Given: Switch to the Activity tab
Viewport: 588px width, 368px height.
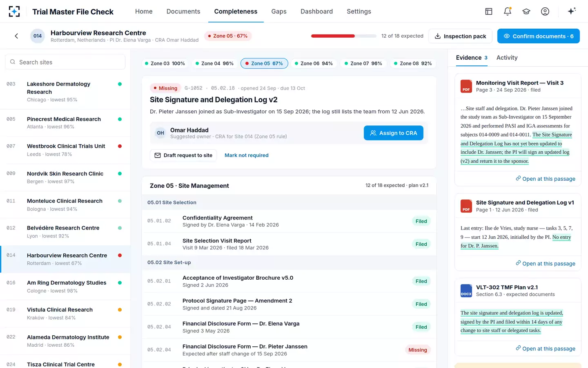Looking at the screenshot, I should click(x=507, y=58).
